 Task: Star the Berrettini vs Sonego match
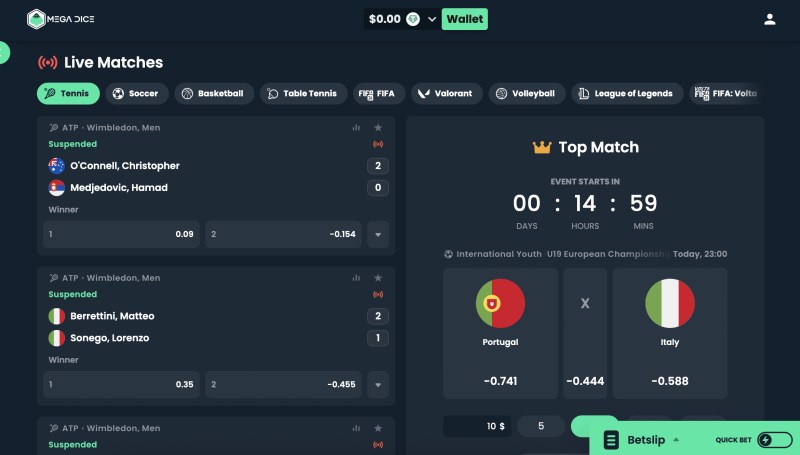[x=378, y=278]
